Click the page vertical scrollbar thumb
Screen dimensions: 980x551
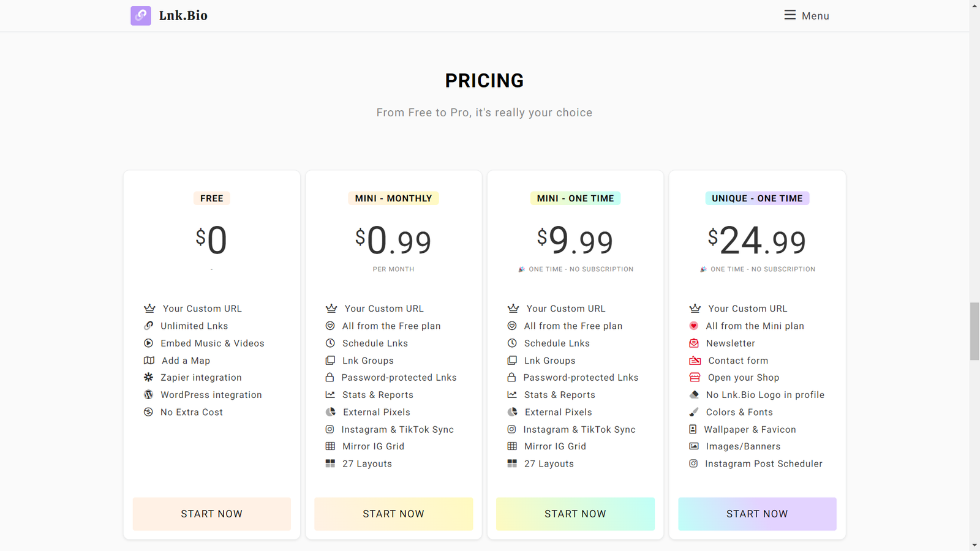point(974,331)
